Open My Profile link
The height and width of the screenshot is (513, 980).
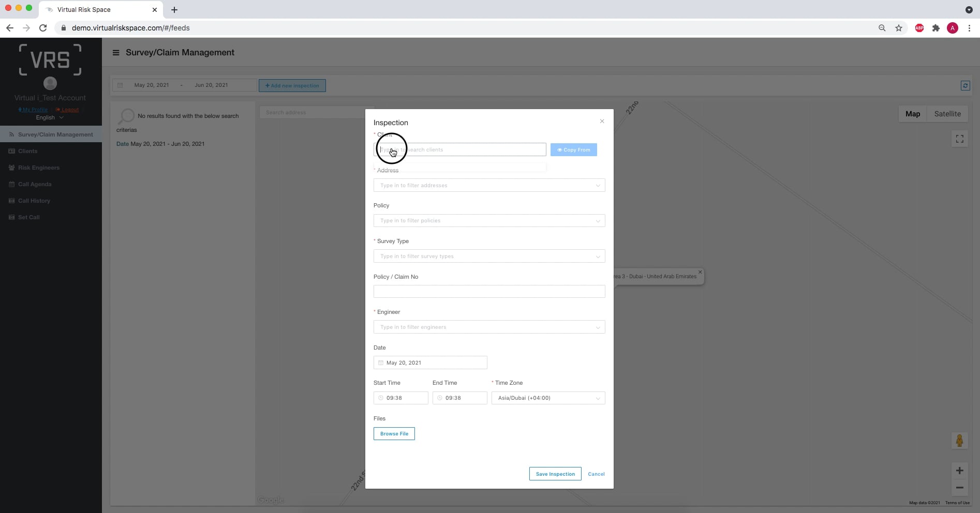[x=33, y=110]
